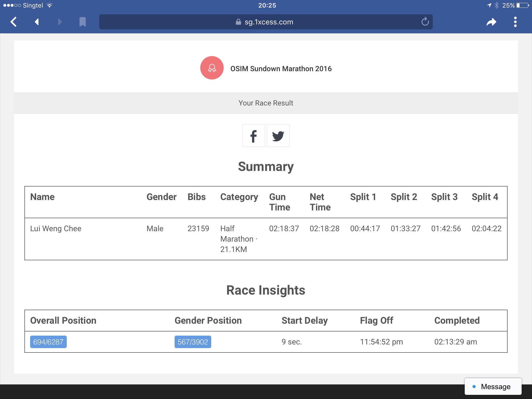The image size is (532, 399).
Task: Click the Overall Position column header
Action: coord(63,321)
